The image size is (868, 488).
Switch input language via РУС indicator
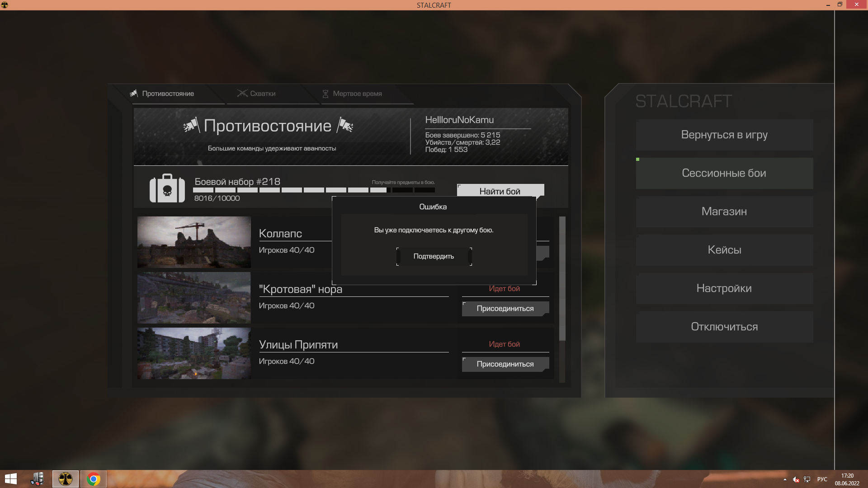click(822, 479)
